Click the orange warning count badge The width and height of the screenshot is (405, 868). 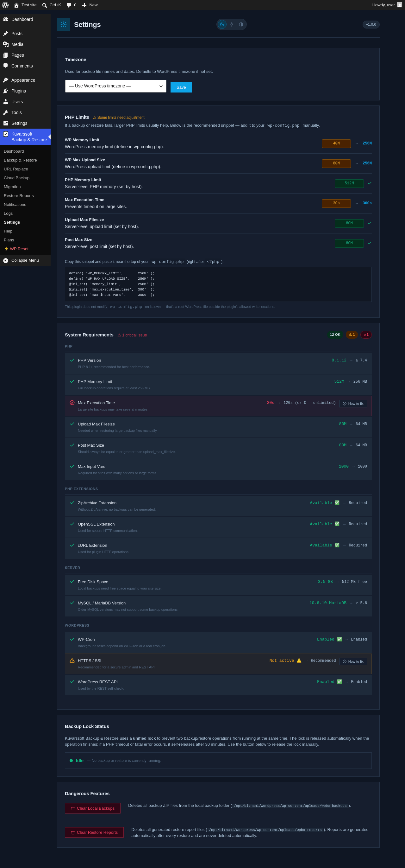click(352, 335)
